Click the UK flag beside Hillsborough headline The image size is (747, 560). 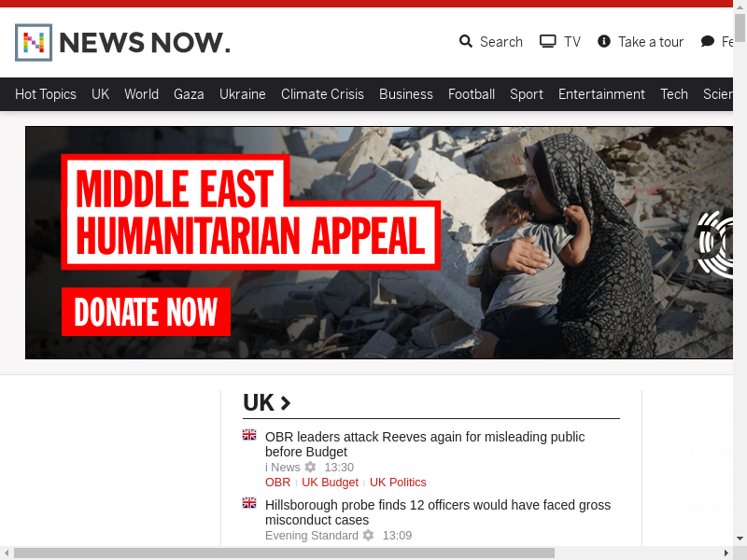coord(249,503)
